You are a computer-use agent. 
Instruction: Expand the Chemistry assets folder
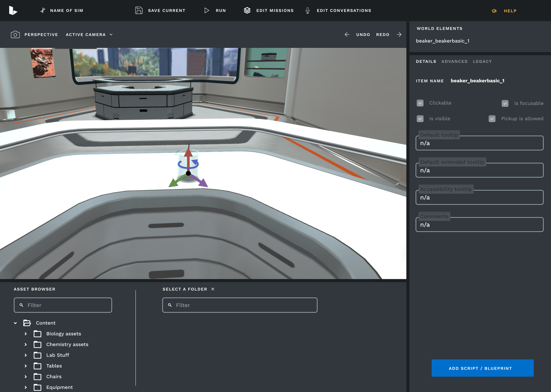click(26, 344)
